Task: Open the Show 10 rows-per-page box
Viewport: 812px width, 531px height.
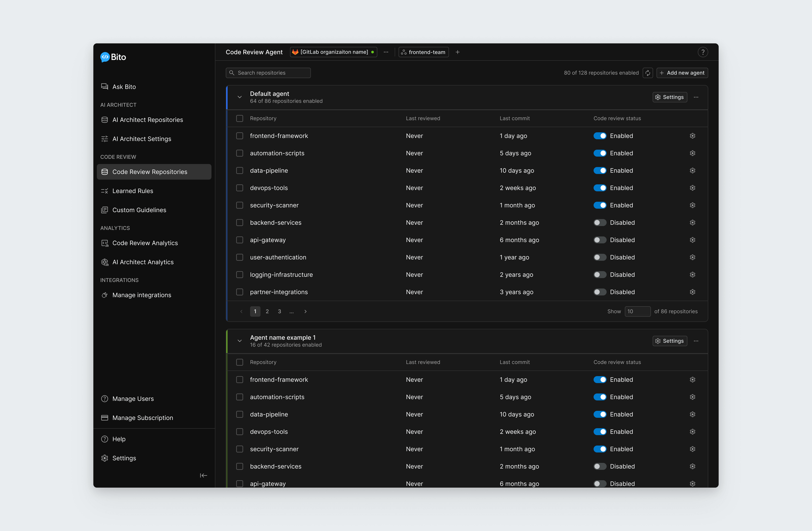Action: (x=637, y=311)
